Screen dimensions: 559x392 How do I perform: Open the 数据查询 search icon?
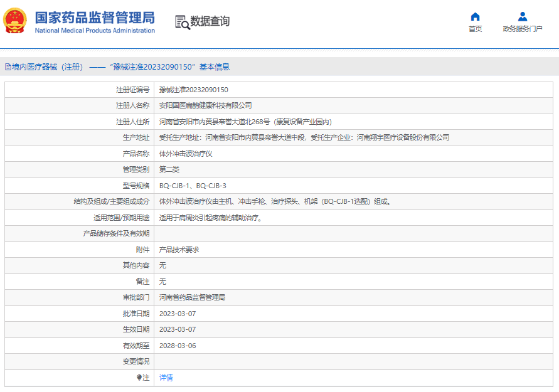click(182, 22)
